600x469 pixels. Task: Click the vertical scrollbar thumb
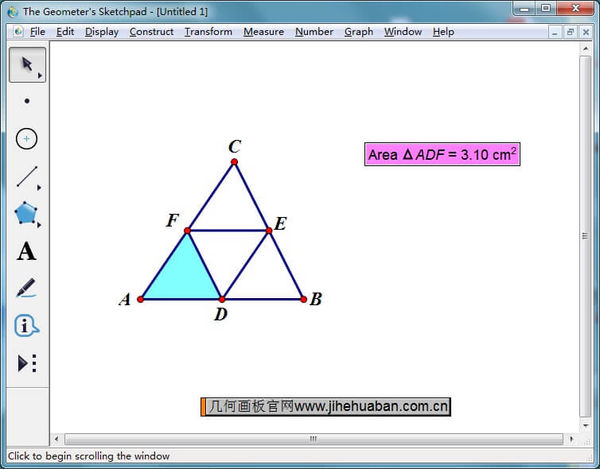pyautogui.click(x=585, y=236)
